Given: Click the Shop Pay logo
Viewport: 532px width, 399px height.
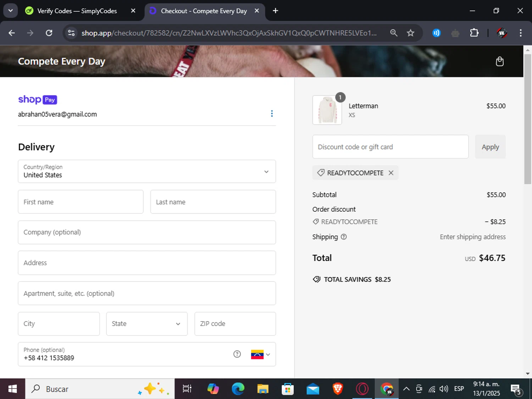Looking at the screenshot, I should [38, 100].
